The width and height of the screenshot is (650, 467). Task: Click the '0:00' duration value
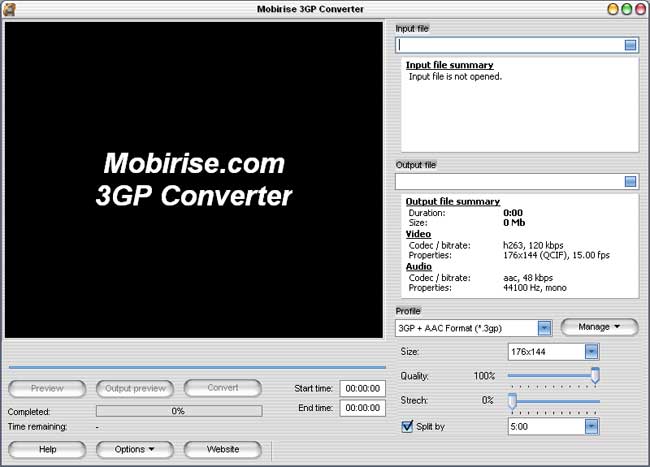pos(513,213)
